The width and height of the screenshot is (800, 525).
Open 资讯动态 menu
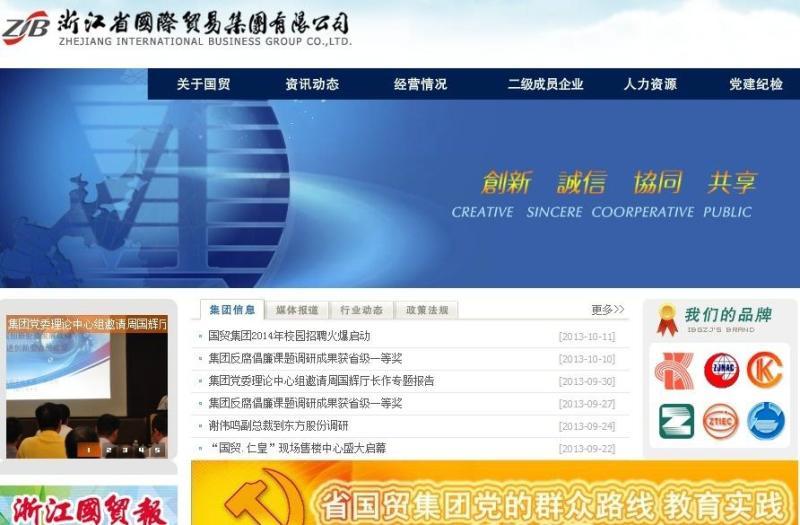coord(312,84)
